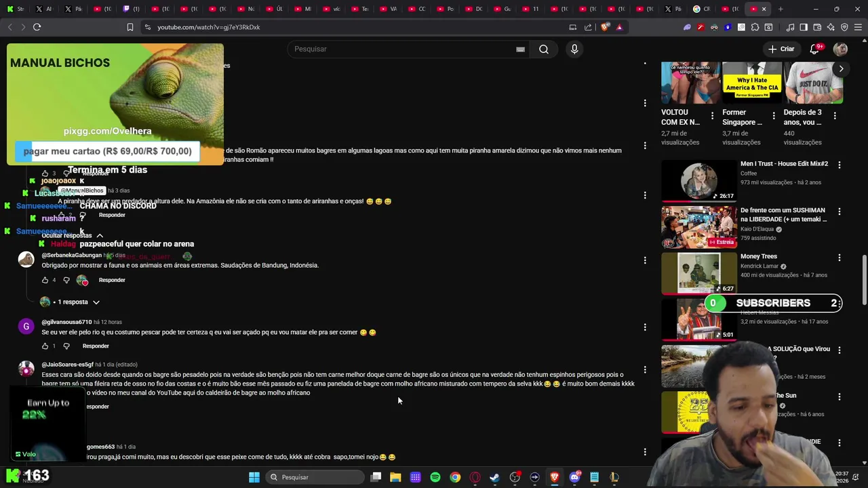Click the youtube.com address bar URL

[209, 27]
